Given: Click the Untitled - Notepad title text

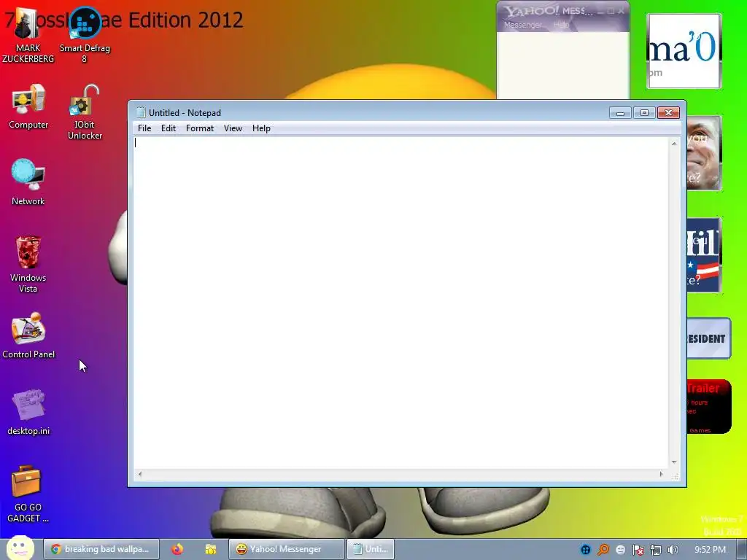Looking at the screenshot, I should [185, 113].
